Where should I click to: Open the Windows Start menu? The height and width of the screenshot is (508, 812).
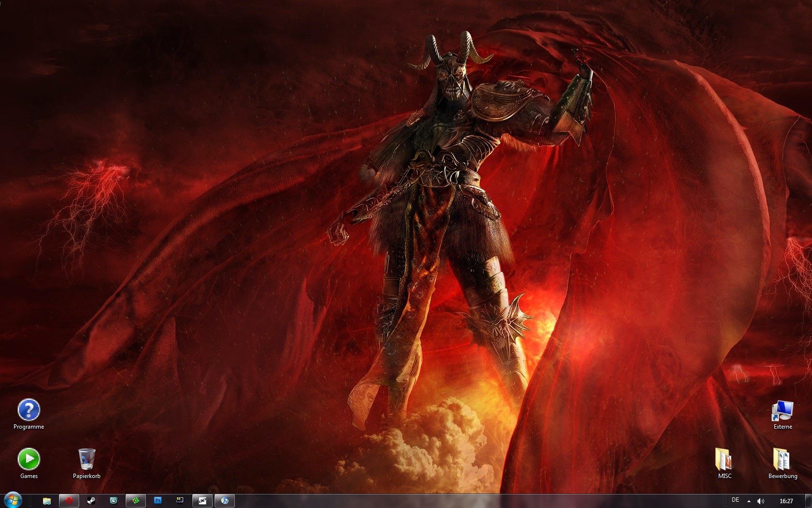click(13, 500)
